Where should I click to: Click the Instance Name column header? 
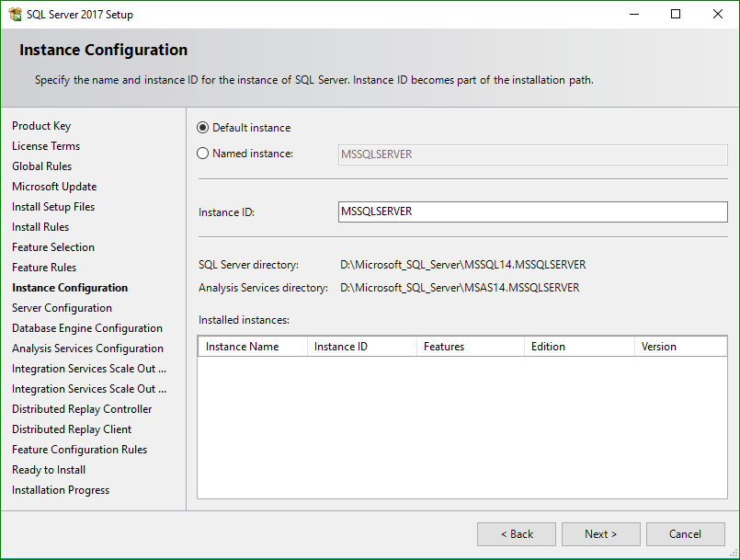click(x=252, y=347)
